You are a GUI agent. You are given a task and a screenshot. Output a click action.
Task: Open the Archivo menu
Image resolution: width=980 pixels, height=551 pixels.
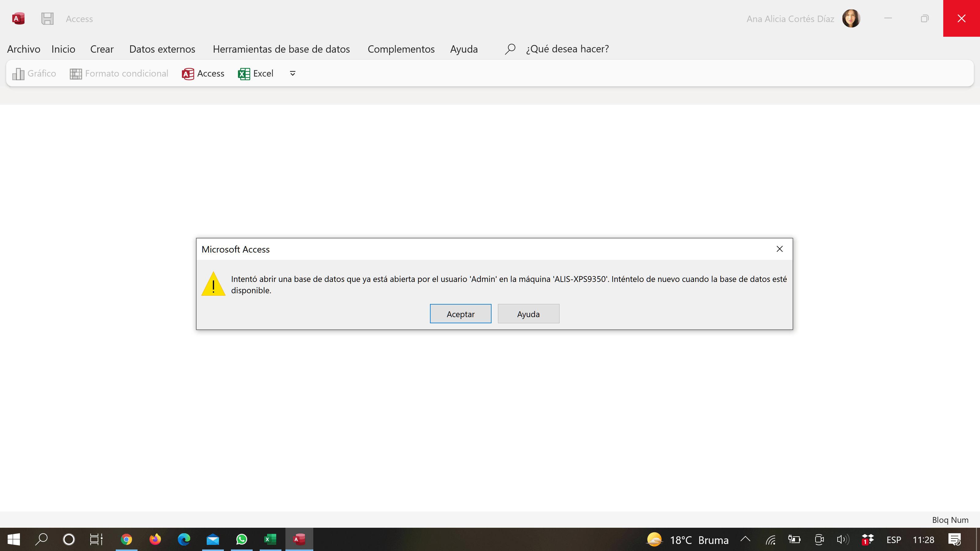pyautogui.click(x=24, y=49)
